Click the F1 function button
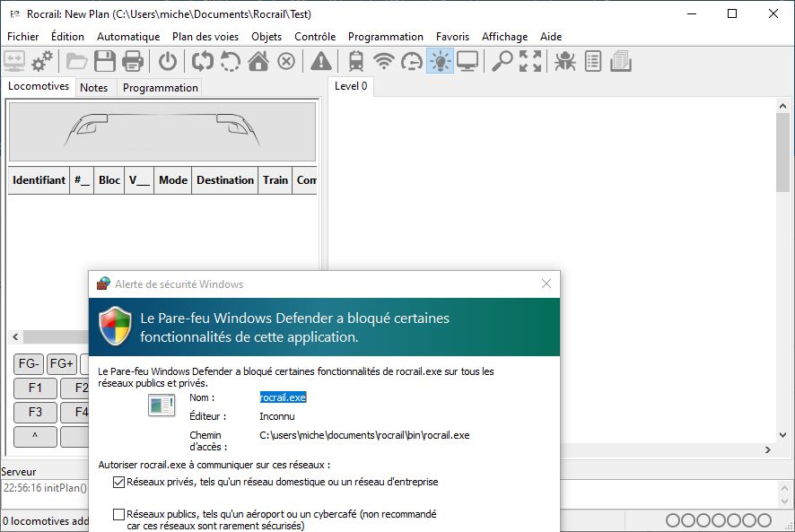This screenshot has width=795, height=532. point(35,388)
